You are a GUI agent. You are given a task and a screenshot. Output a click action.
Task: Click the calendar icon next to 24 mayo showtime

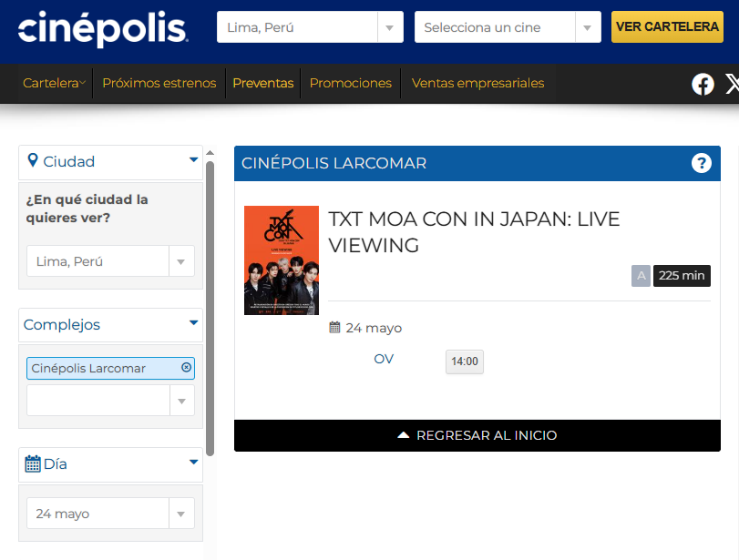point(334,327)
